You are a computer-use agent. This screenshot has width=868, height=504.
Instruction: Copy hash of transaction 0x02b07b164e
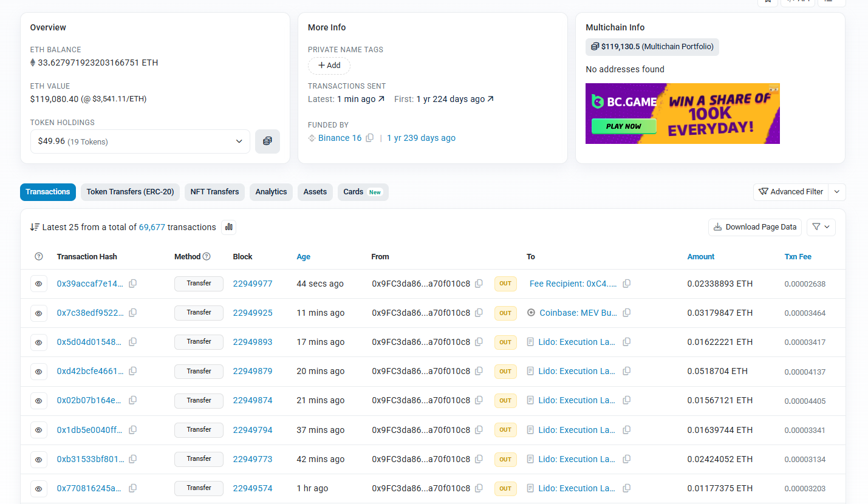[x=132, y=400]
